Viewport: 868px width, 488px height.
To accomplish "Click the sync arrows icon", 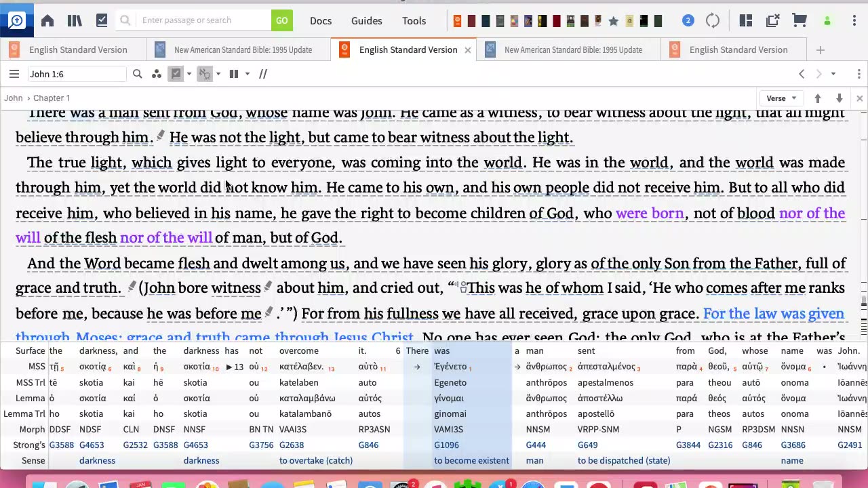I will [713, 20].
